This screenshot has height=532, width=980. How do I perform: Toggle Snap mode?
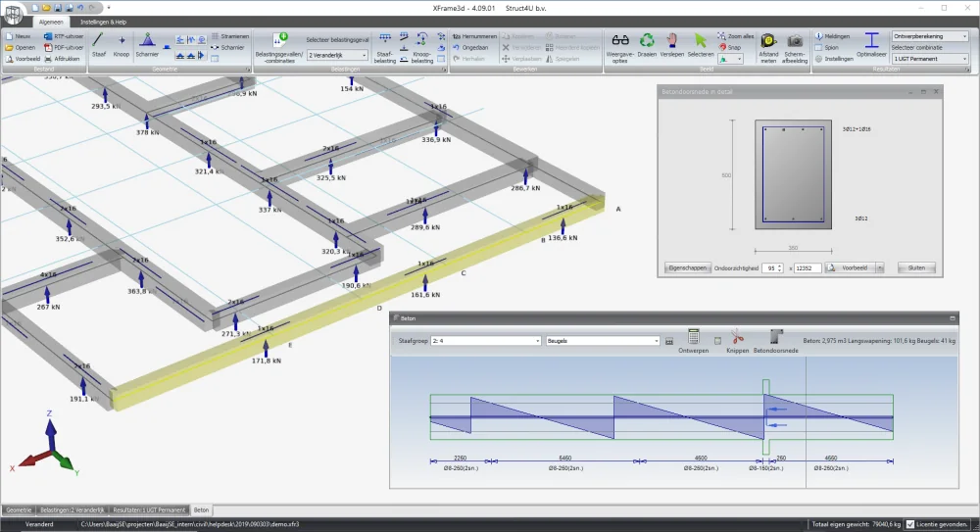tap(729, 47)
